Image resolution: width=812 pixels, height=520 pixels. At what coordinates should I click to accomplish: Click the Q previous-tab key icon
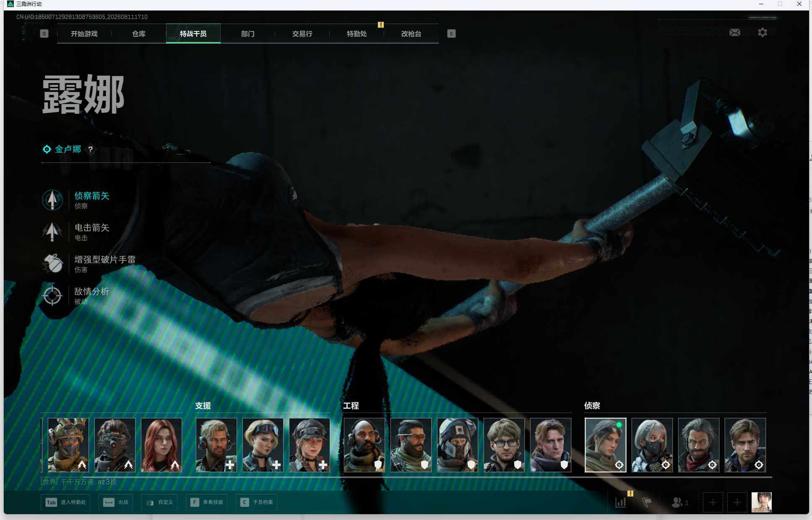coord(44,34)
